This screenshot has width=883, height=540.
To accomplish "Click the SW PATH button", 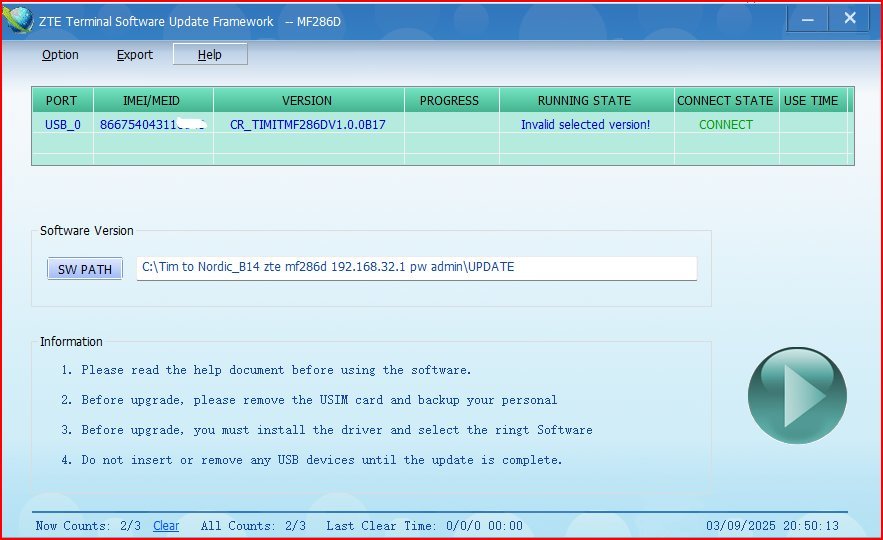I will [x=85, y=269].
